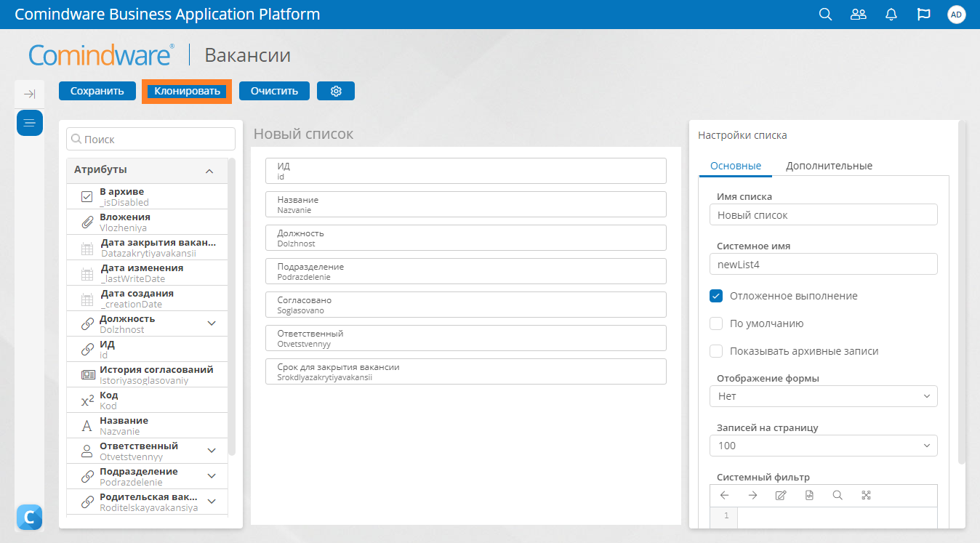The width and height of the screenshot is (980, 543).
Task: Enable Показывать архивные записи checkbox
Action: (x=716, y=351)
